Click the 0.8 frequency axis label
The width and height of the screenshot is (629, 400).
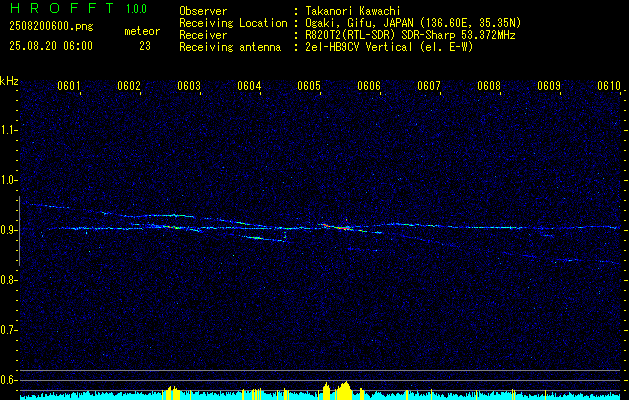click(8, 280)
